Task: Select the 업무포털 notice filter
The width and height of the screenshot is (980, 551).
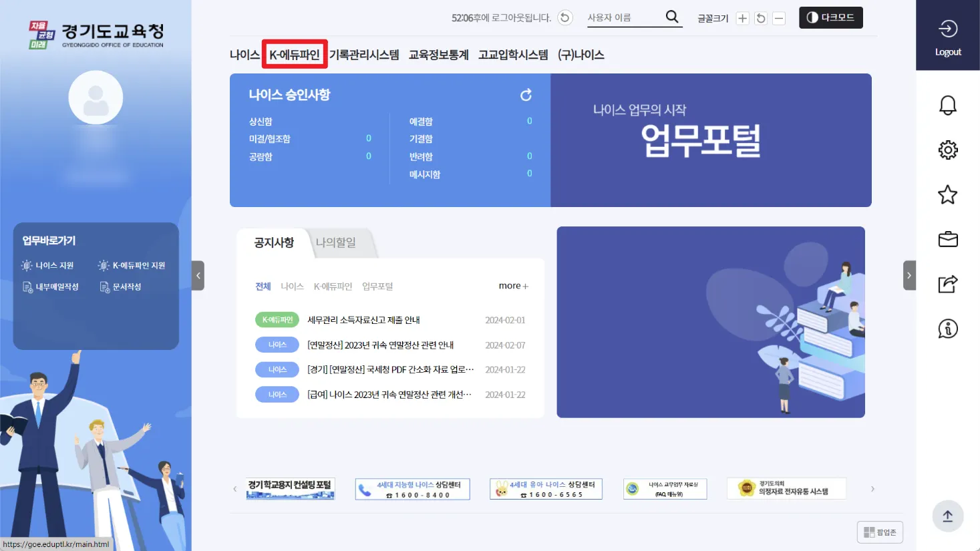Action: tap(377, 287)
